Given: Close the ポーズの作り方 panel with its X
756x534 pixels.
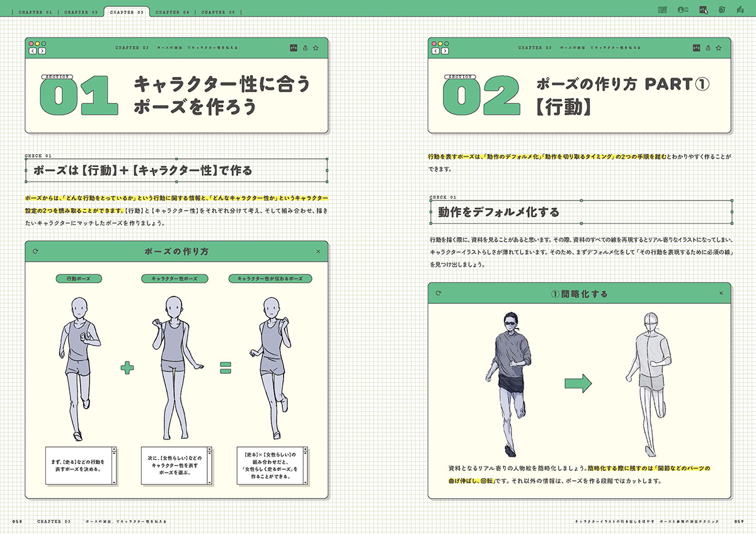Looking at the screenshot, I should coord(318,251).
